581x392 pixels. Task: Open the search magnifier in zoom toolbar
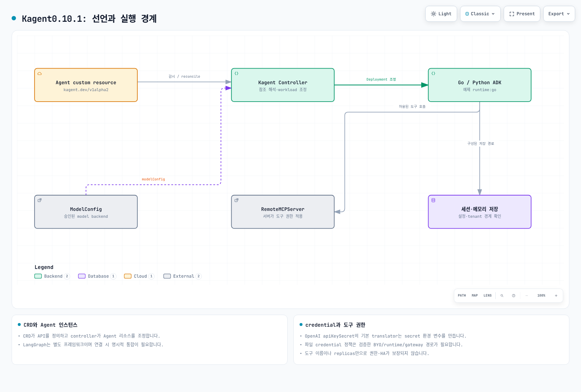(x=502, y=295)
